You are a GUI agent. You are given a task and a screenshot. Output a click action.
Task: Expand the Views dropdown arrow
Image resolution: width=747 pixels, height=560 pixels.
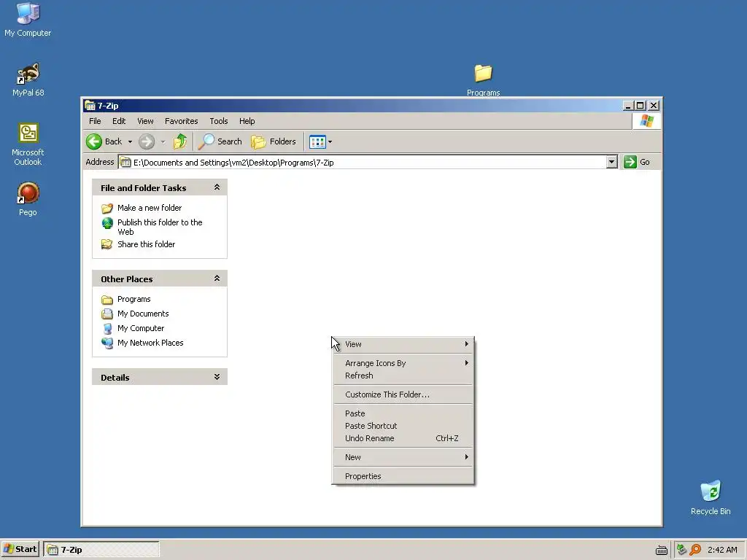click(330, 141)
